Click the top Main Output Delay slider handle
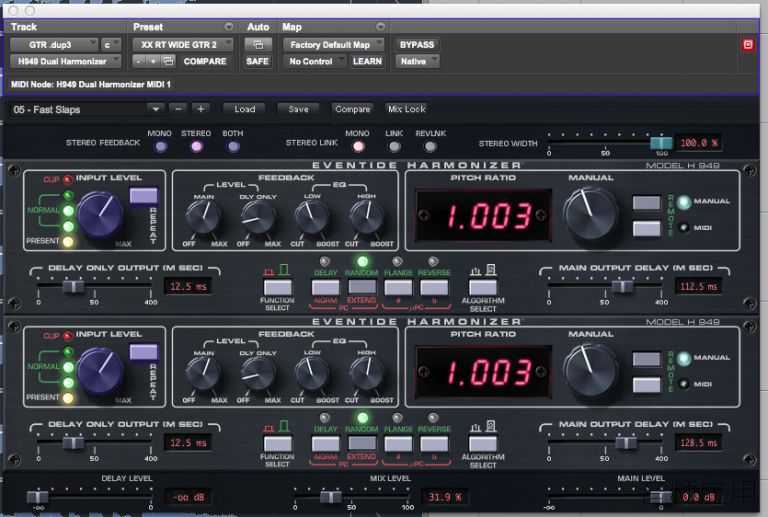 point(623,286)
